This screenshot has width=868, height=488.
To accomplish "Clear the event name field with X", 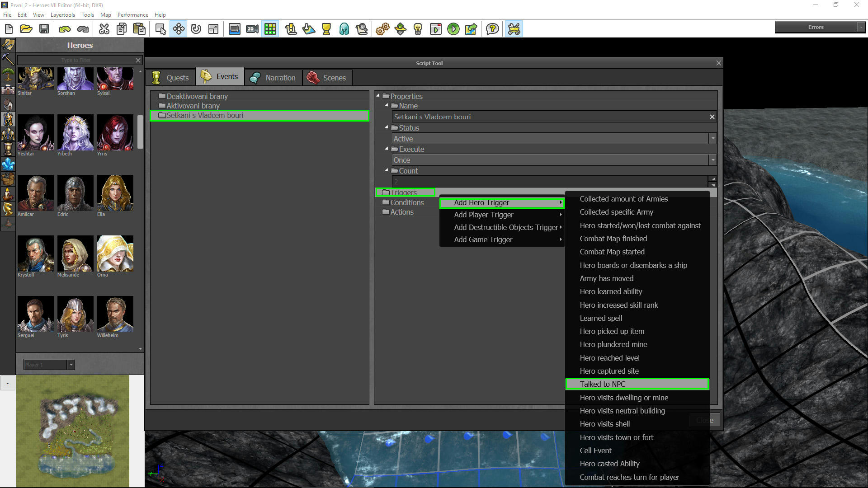I will [x=712, y=117].
